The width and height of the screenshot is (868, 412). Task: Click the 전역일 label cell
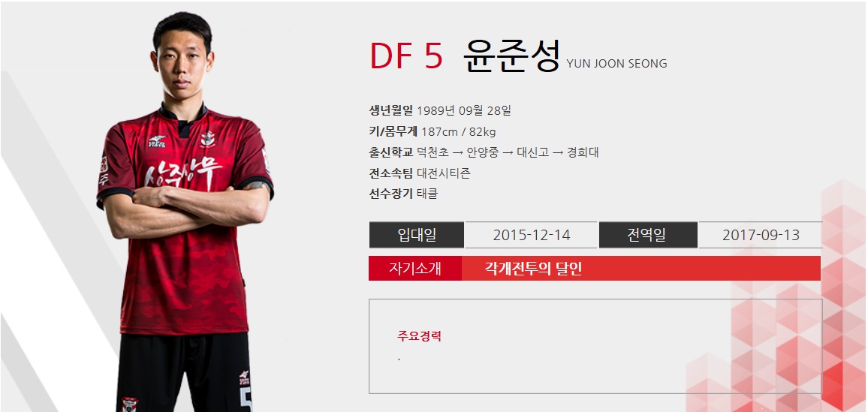point(648,235)
